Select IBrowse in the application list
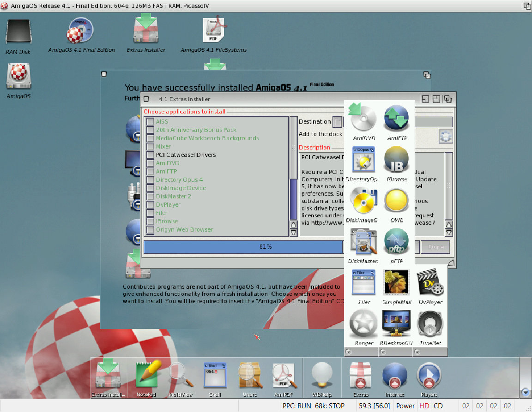Image resolution: width=532 pixels, height=412 pixels. pyautogui.click(x=167, y=221)
